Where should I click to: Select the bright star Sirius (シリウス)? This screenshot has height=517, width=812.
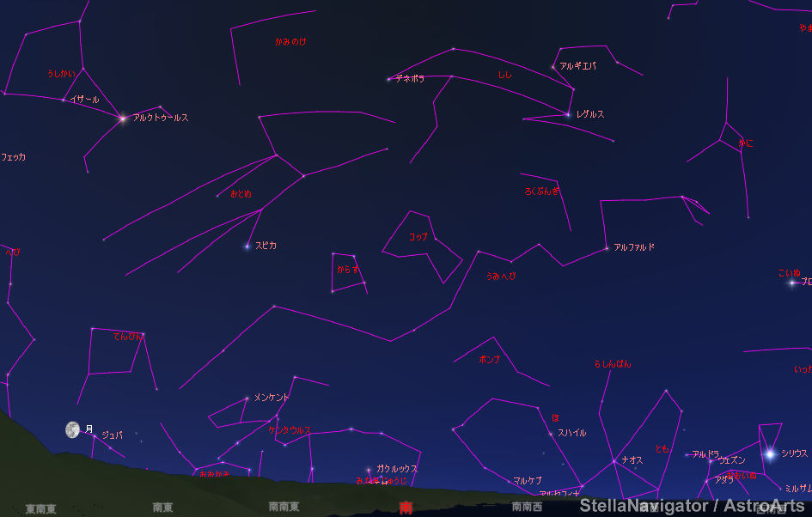coord(770,453)
